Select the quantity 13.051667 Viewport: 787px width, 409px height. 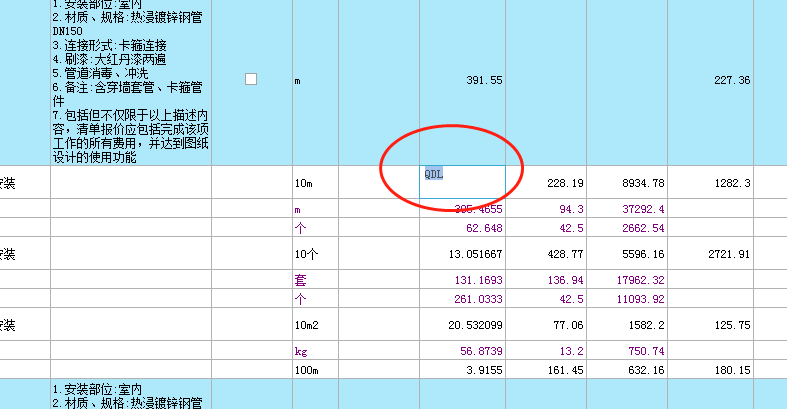point(475,254)
